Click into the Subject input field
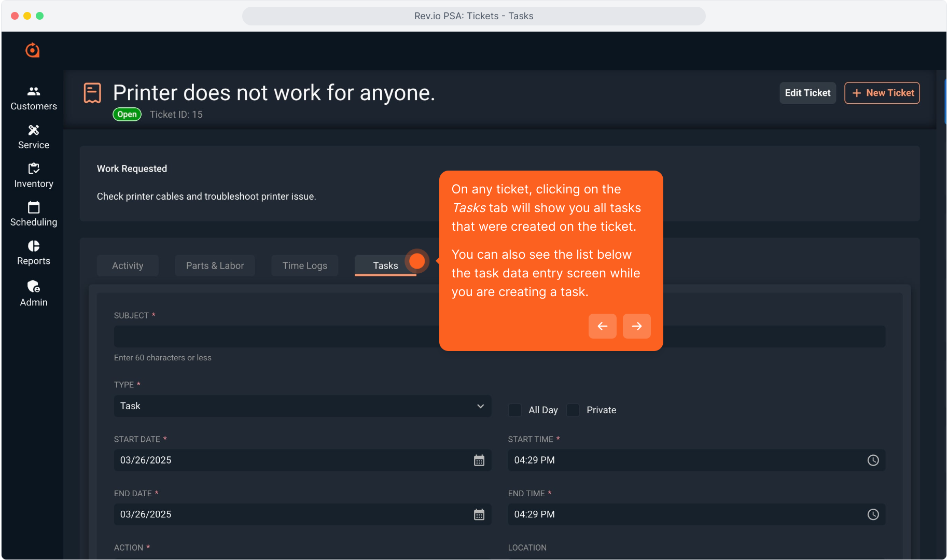Image resolution: width=948 pixels, height=560 pixels. coord(275,337)
